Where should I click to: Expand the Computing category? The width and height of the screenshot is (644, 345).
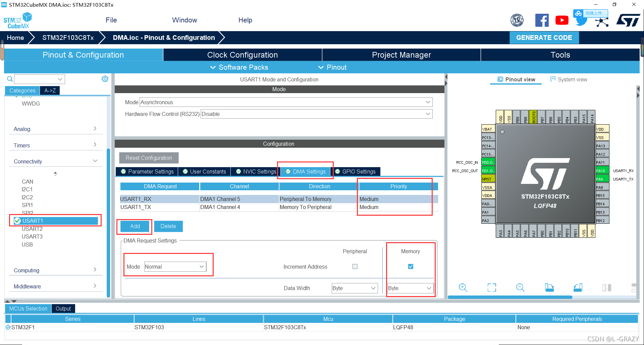click(55, 270)
